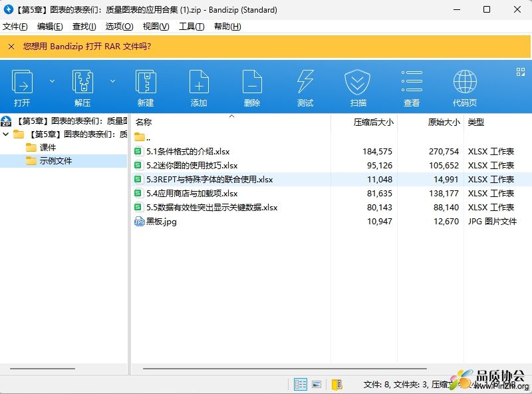Viewport: 532px width, 394px height.
Task: Open the 视图(V) menu
Action: 156,27
